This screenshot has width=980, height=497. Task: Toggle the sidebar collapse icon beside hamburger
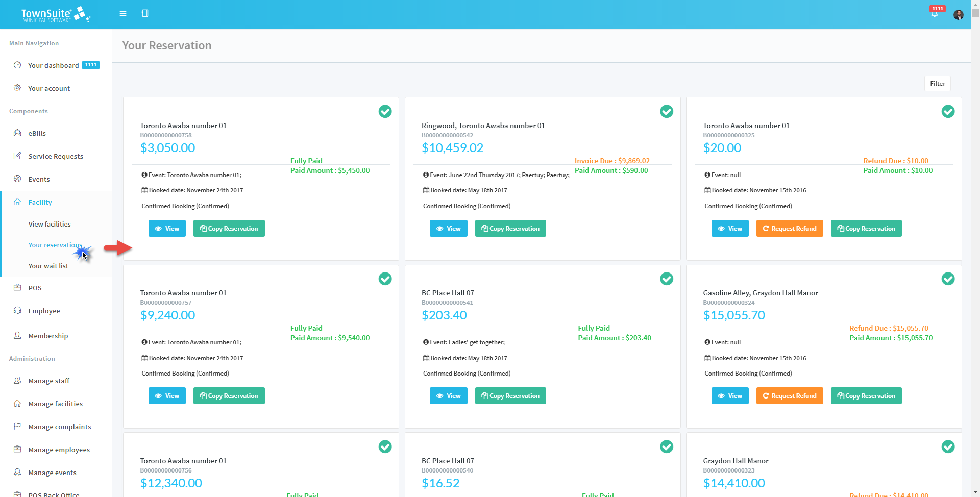(x=145, y=14)
